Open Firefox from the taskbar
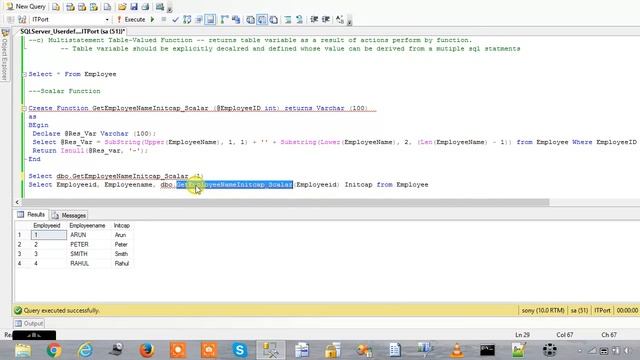 (x=147, y=350)
